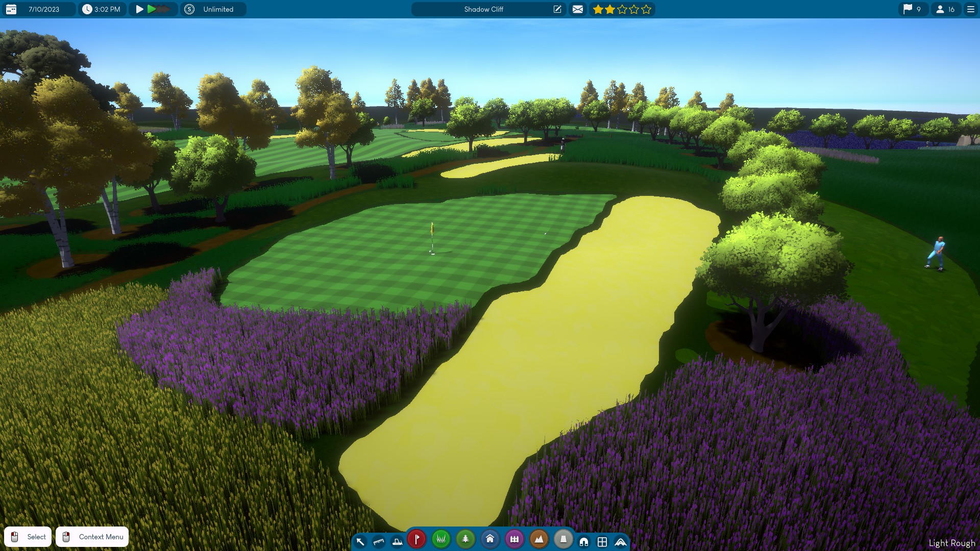Viewport: 980px width, 551px height.
Task: Click the normal speed play button
Action: (139, 9)
